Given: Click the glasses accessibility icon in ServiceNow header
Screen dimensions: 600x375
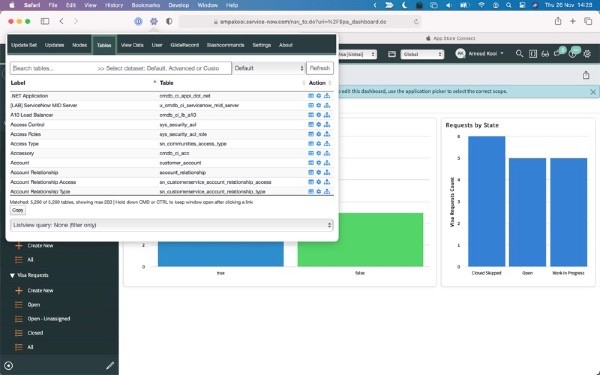Looking at the screenshot, I should (545, 54).
